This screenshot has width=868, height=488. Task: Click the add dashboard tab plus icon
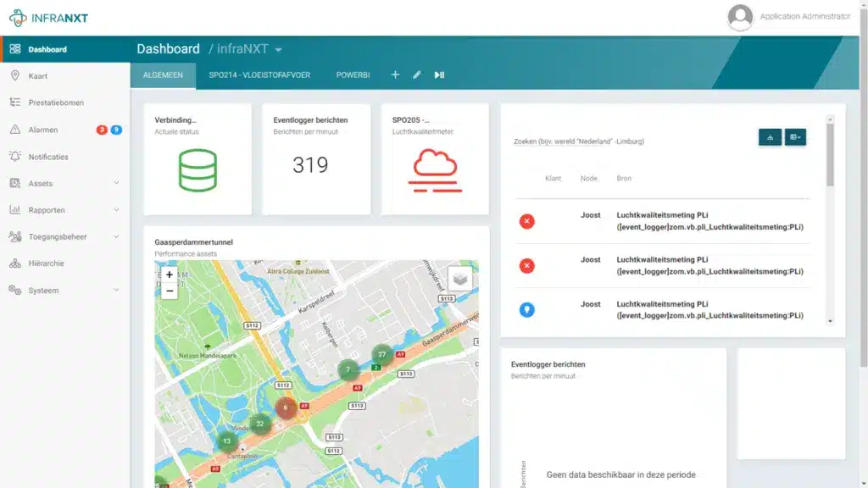click(x=395, y=75)
